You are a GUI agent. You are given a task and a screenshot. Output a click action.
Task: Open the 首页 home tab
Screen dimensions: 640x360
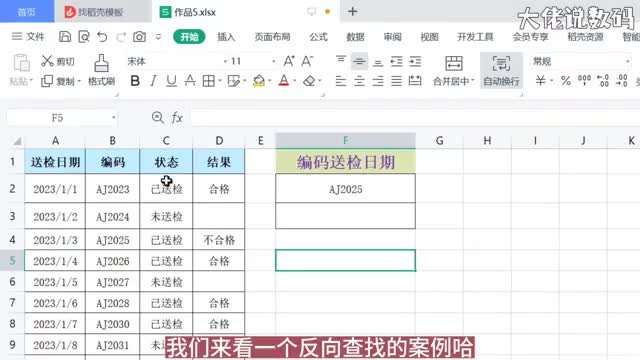[27, 12]
